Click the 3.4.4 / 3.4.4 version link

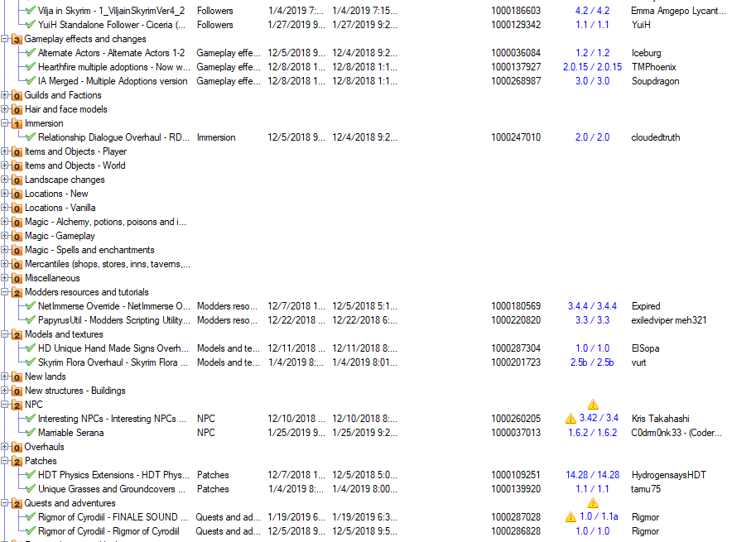coord(593,306)
